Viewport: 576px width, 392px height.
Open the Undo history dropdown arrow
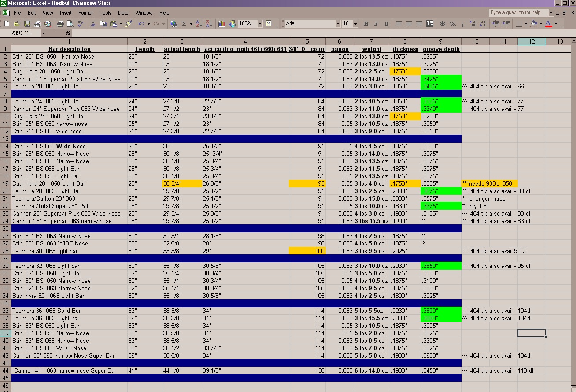pyautogui.click(x=148, y=24)
